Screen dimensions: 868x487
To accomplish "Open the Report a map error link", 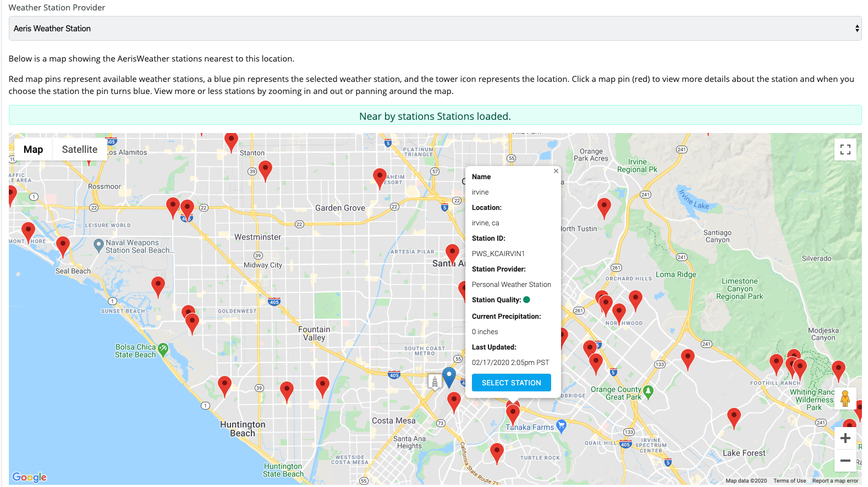I will [835, 481].
